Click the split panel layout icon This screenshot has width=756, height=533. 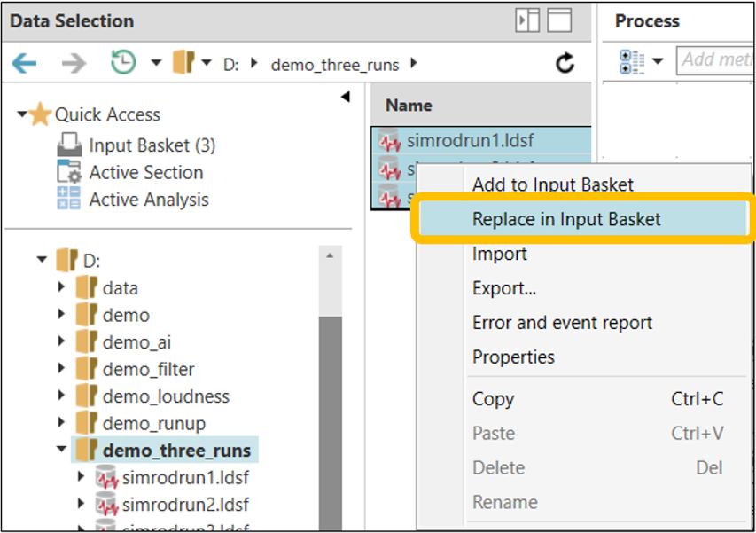click(x=527, y=21)
